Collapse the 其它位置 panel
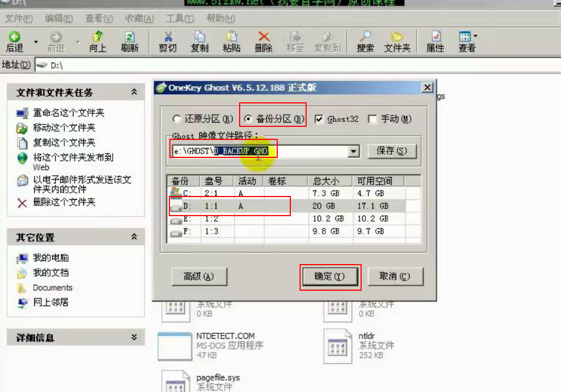 [134, 237]
